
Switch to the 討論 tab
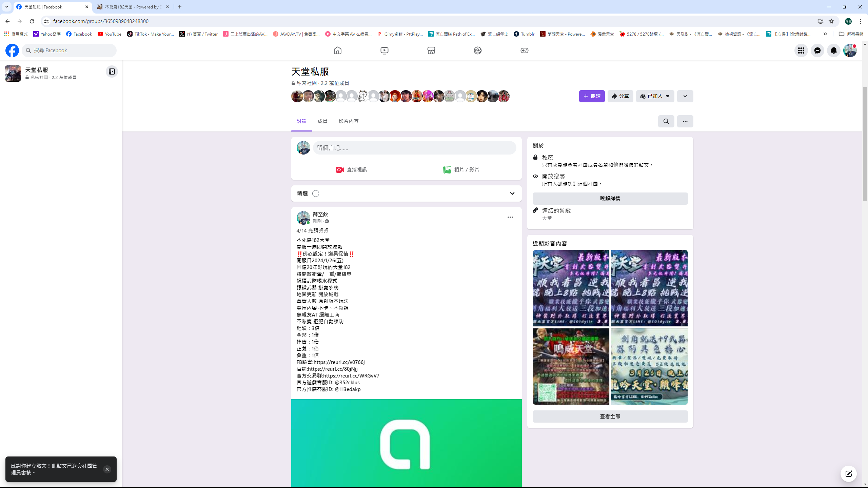click(301, 121)
